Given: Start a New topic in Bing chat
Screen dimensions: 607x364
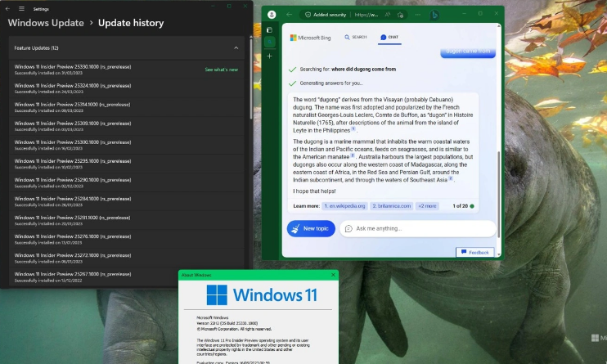Looking at the screenshot, I should click(311, 228).
